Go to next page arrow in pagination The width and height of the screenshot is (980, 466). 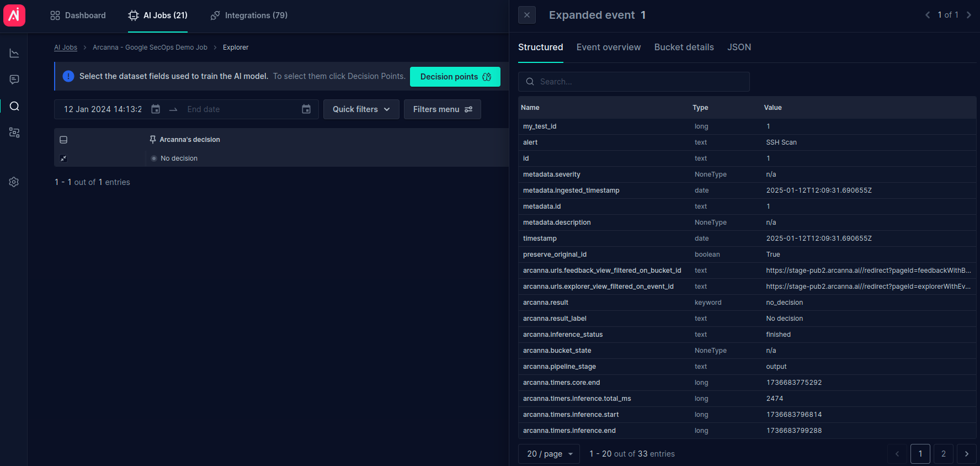click(x=967, y=454)
